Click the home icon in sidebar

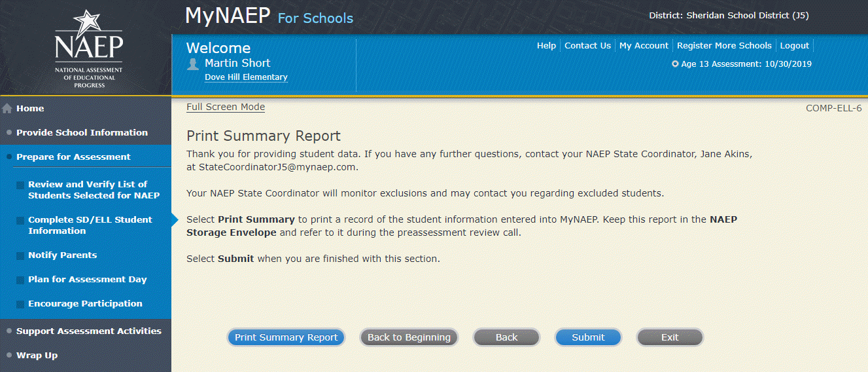click(x=7, y=109)
